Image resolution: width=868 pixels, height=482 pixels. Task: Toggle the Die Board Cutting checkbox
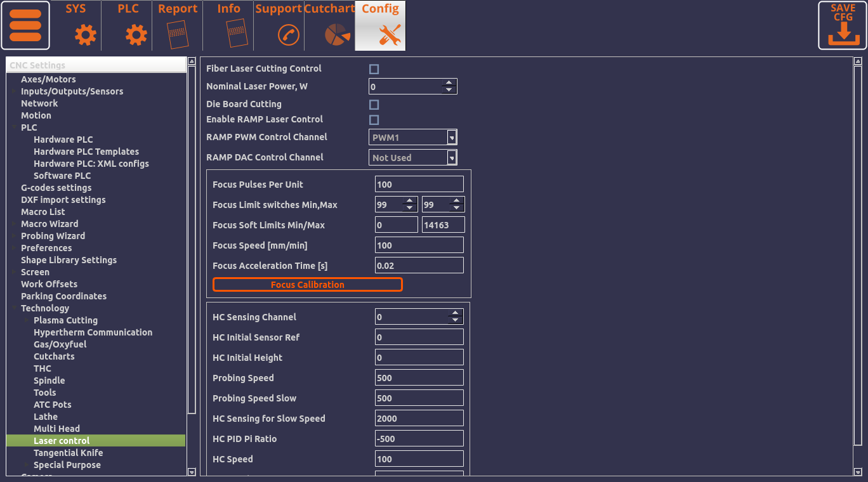point(374,105)
